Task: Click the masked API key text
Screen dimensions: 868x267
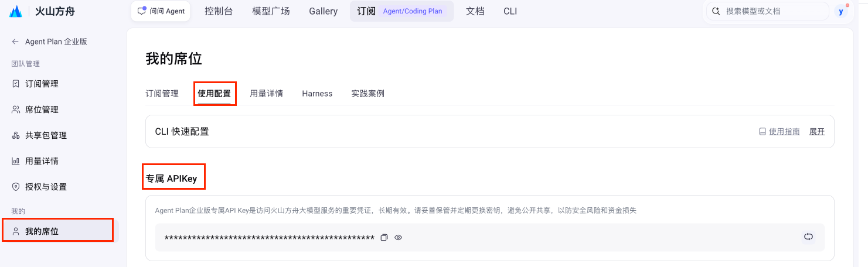Action: pyautogui.click(x=270, y=238)
